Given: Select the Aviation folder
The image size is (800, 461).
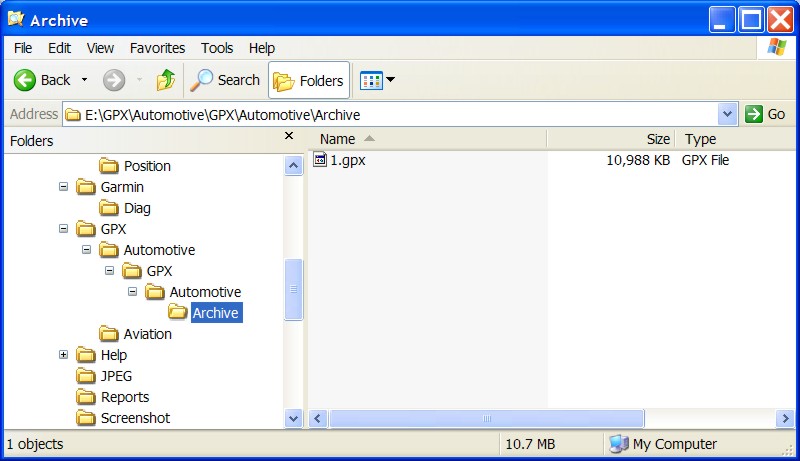Looking at the screenshot, I should 147,334.
